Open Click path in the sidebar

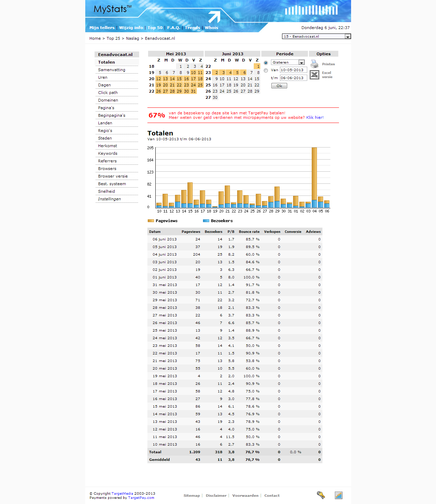click(x=108, y=93)
